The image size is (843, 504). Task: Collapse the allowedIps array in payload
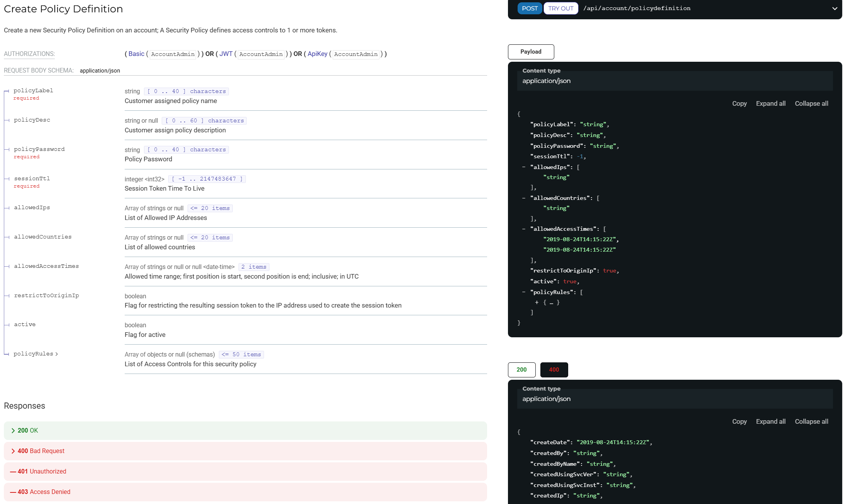(x=524, y=167)
